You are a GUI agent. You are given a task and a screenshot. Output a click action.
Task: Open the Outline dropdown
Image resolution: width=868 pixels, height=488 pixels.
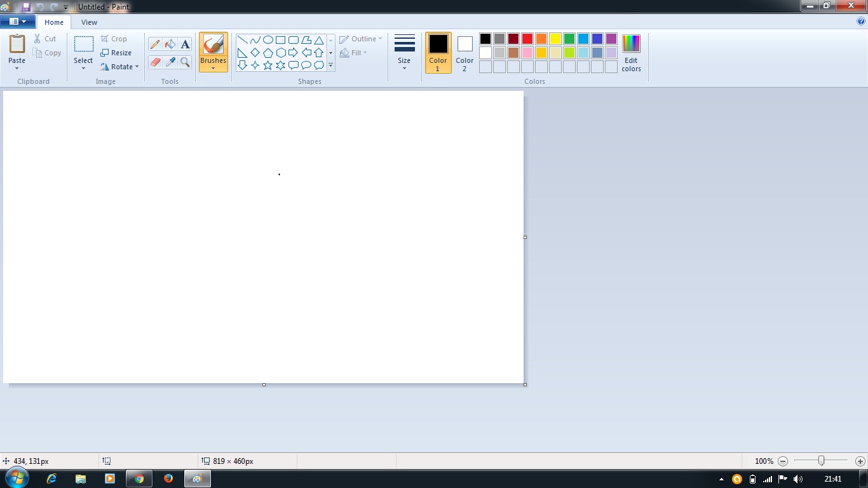361,39
